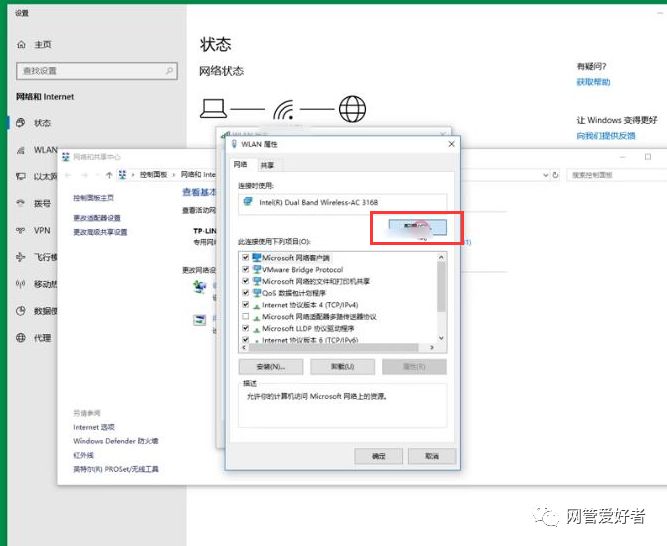Open Change advanced sharing settings link
The height and width of the screenshot is (546, 667).
pyautogui.click(x=100, y=232)
